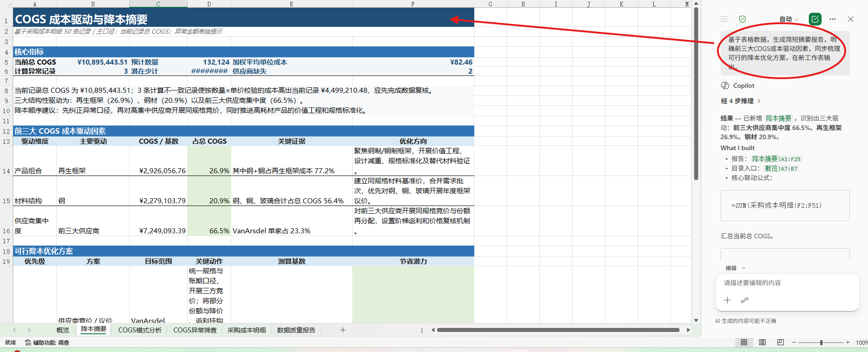Click the vertical scroll down arrow

[x=696, y=320]
